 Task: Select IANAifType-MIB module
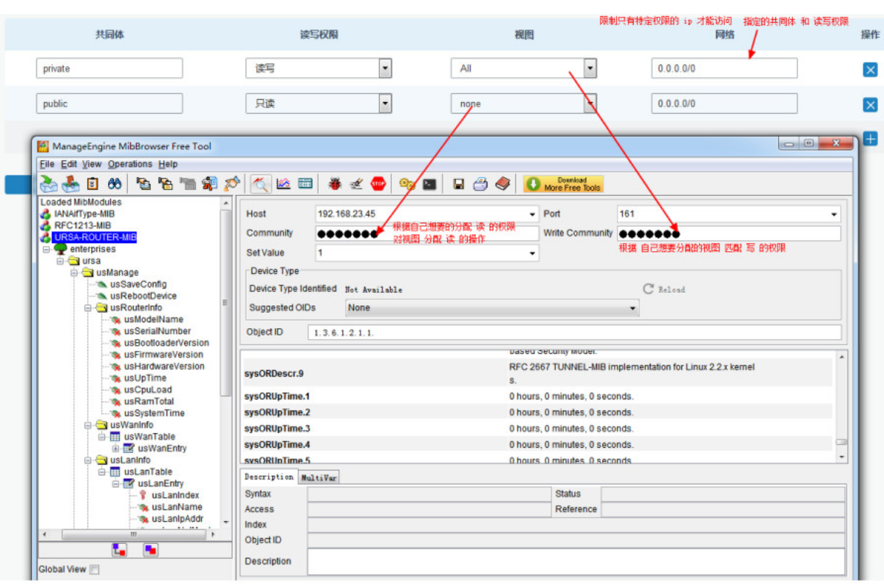pyautogui.click(x=84, y=214)
